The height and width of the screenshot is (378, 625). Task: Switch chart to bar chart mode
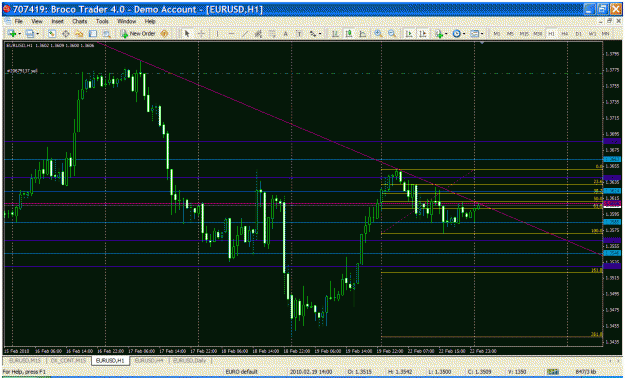[335, 34]
